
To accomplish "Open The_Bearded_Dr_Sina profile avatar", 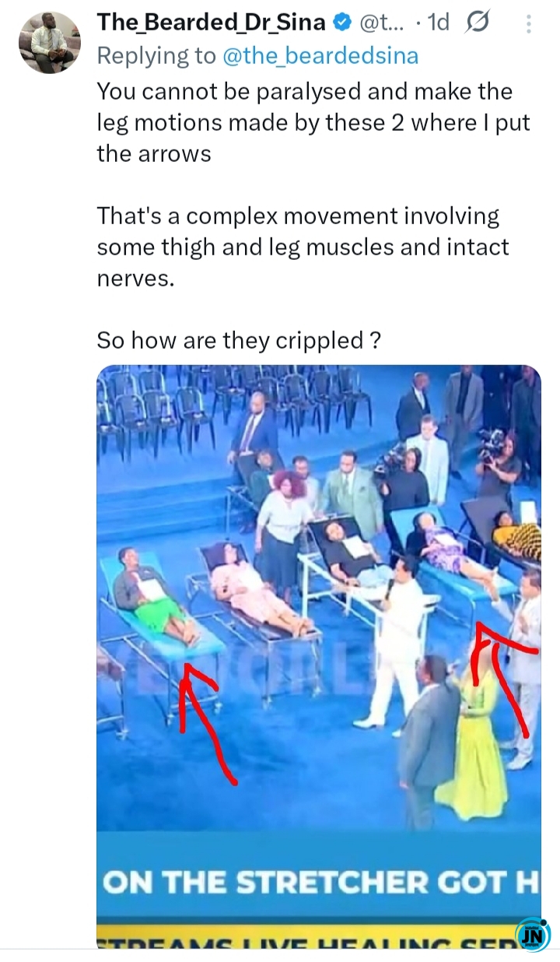I will pos(50,42).
